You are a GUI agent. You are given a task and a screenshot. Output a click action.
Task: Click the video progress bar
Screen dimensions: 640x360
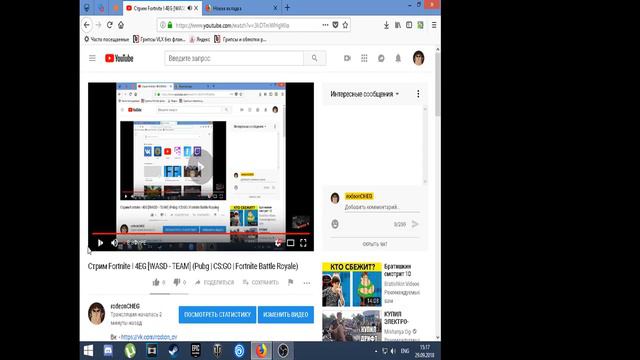point(201,233)
